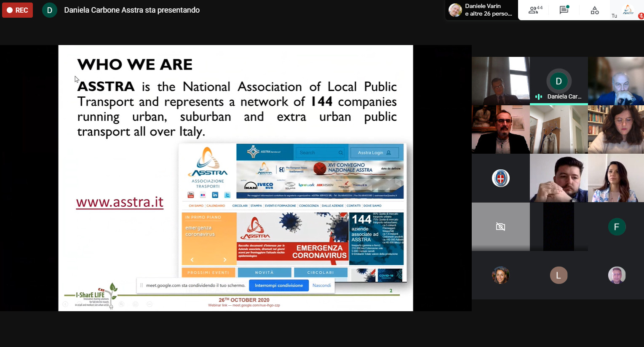
Task: Click the '144 aziende associate ad ASSTRA' panel
Action: click(377, 238)
